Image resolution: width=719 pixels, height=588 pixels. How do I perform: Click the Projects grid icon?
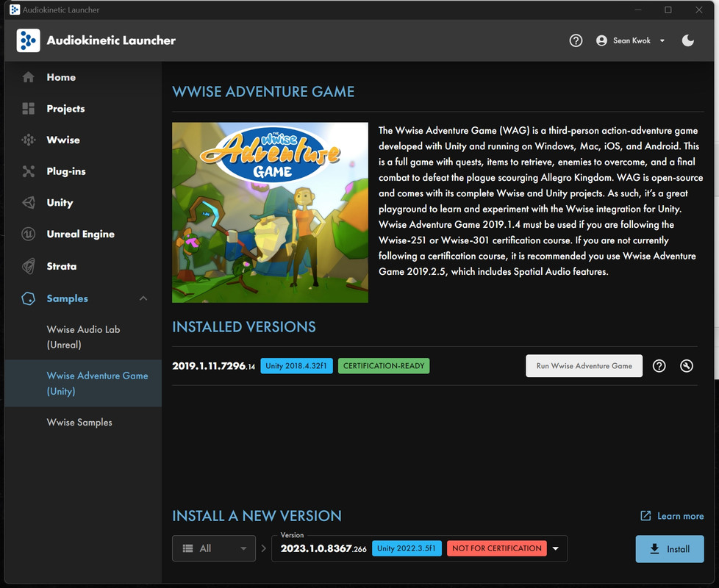pos(29,109)
